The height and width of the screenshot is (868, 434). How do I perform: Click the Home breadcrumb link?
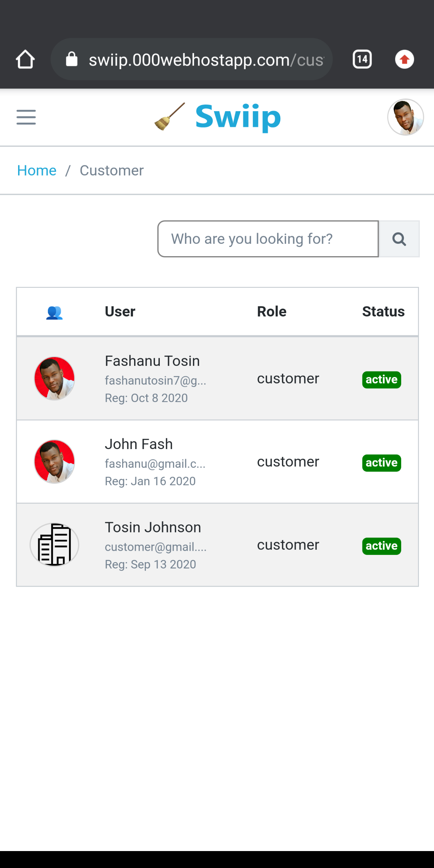tap(37, 171)
